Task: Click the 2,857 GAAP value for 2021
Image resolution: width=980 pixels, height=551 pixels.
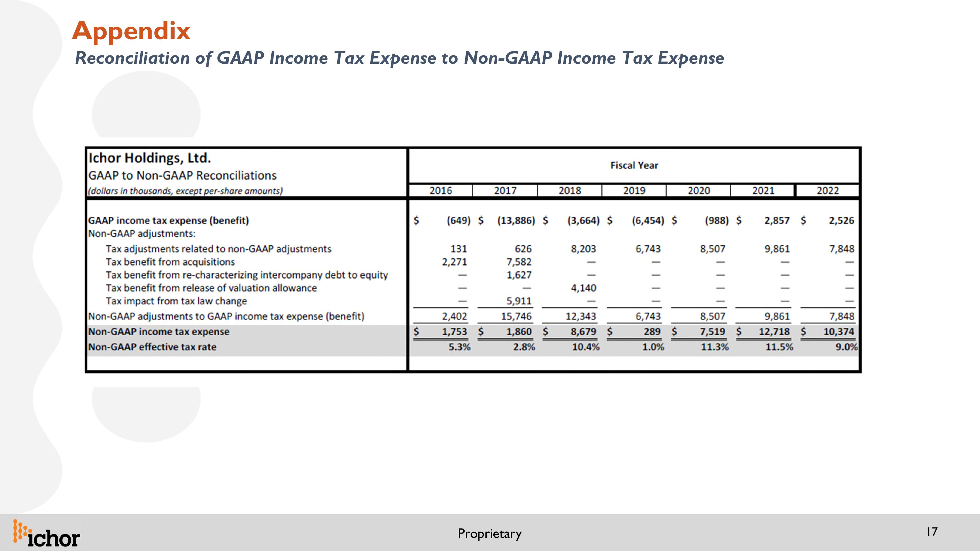Action: tap(777, 220)
